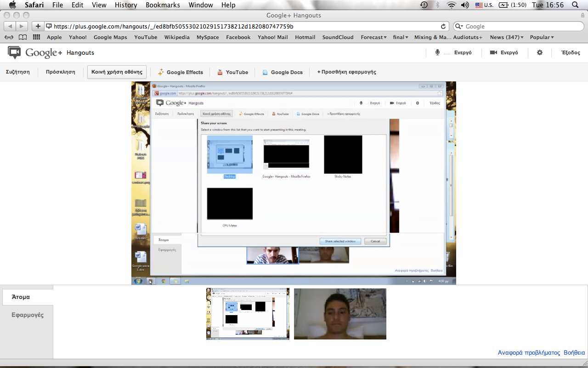Viewport: 588px width, 368px height.
Task: Select the webcam participant thumbnail
Action: (340, 314)
